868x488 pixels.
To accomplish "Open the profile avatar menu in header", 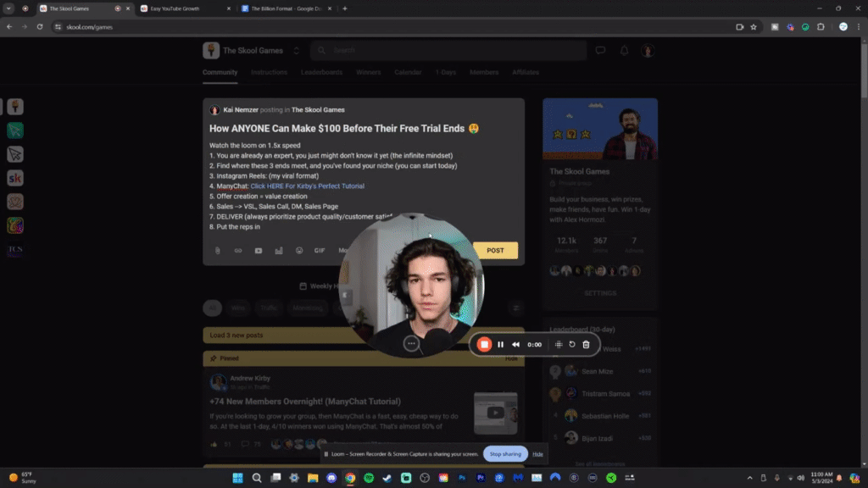I will click(x=647, y=50).
